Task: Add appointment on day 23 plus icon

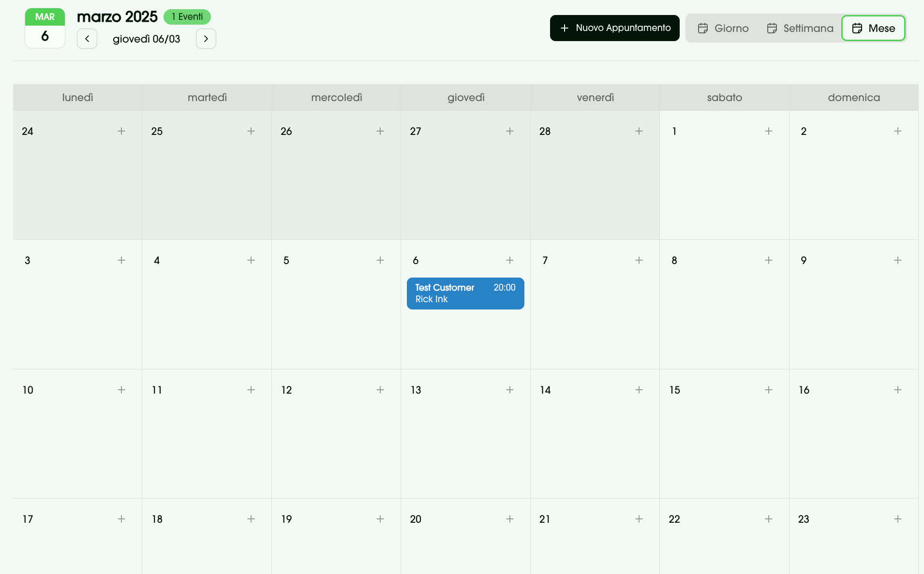Action: (x=898, y=519)
